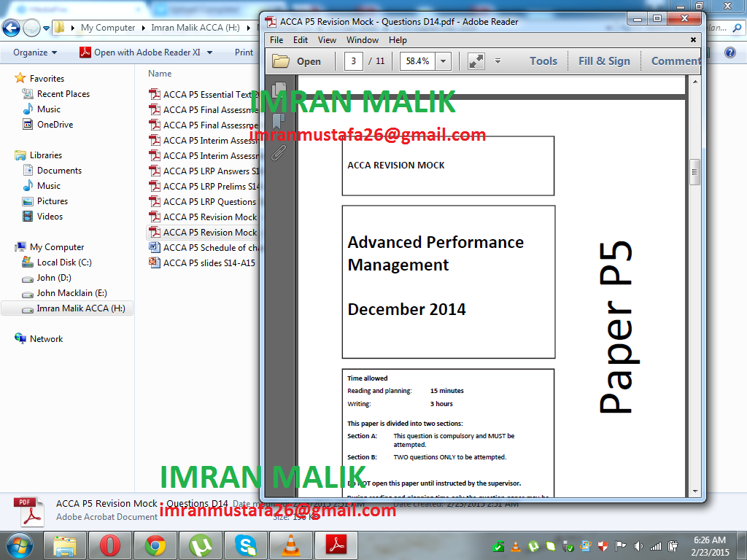
Task: Open the Window menu in Adobe Reader
Action: click(x=362, y=40)
